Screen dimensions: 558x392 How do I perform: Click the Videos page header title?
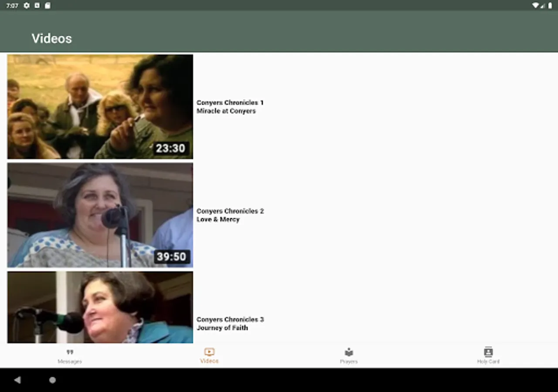51,38
